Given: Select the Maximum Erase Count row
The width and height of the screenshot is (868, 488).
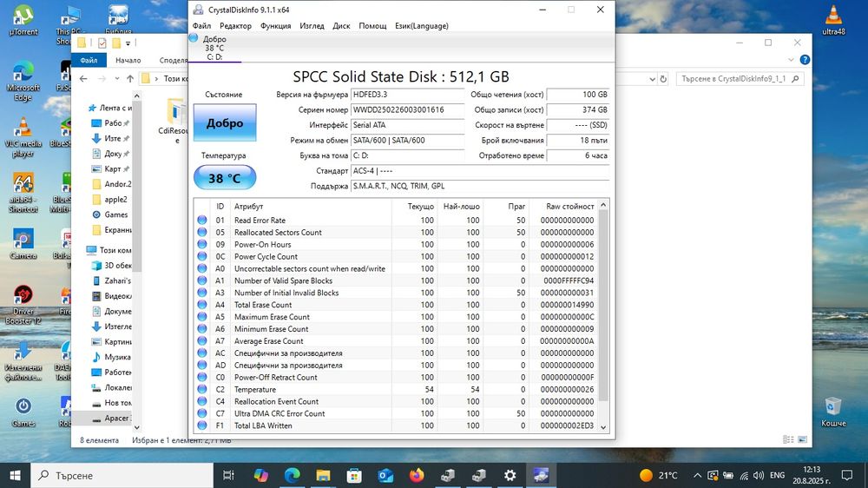Looking at the screenshot, I should [x=396, y=317].
